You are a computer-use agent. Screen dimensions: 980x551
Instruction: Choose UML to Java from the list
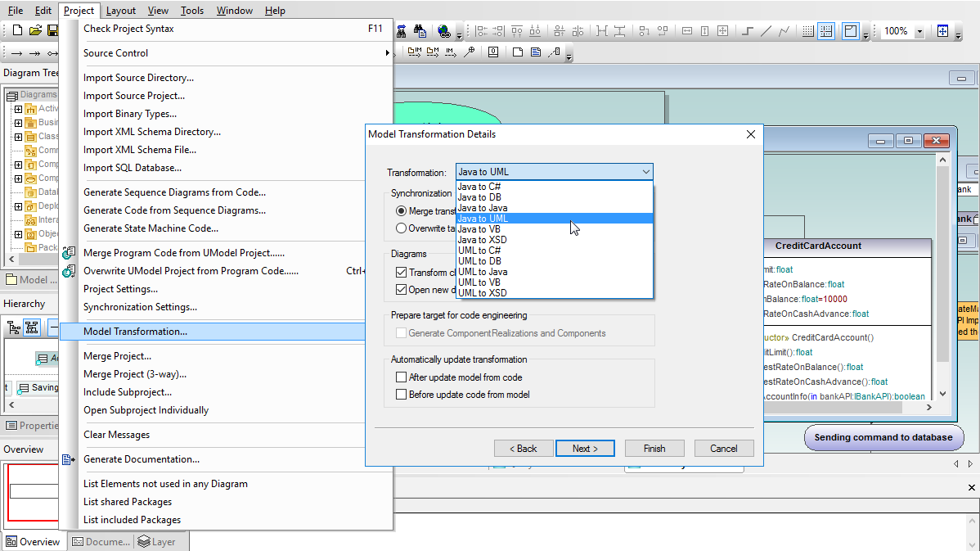[555, 272]
